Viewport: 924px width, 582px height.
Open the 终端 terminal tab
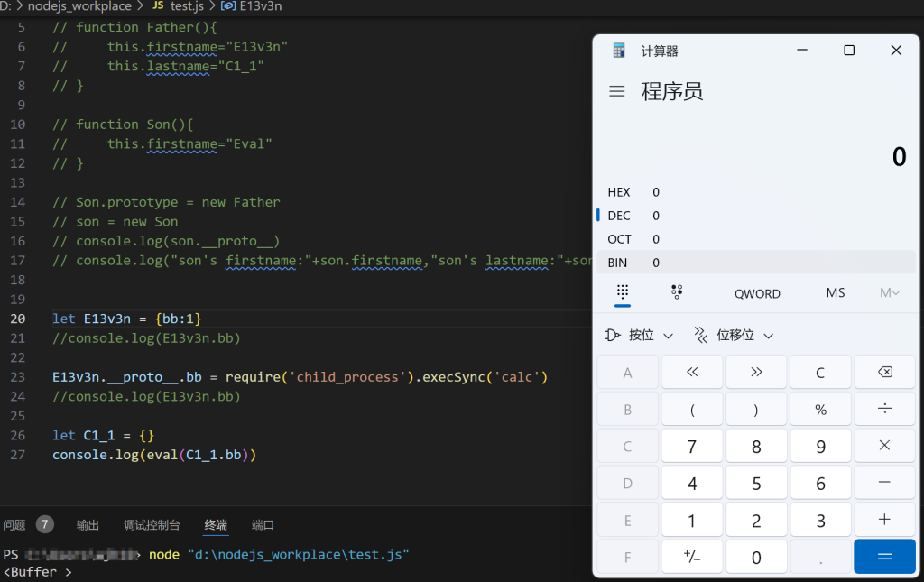pos(216,525)
